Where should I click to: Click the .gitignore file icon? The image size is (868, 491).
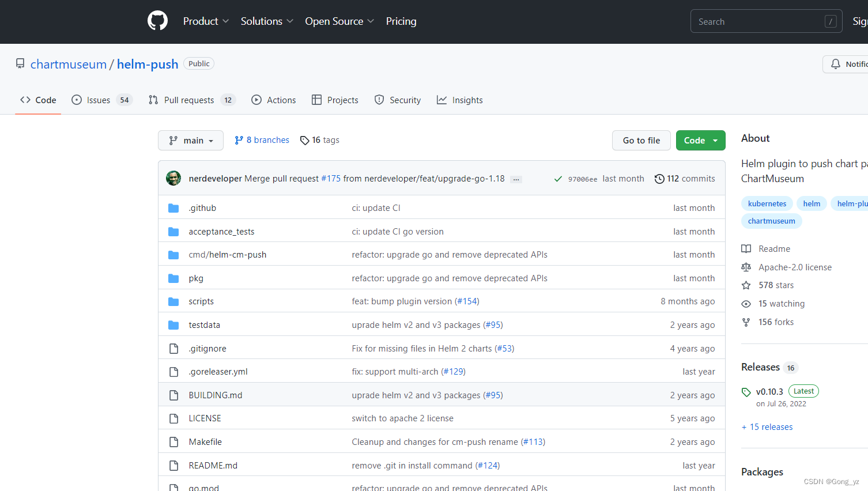point(173,349)
